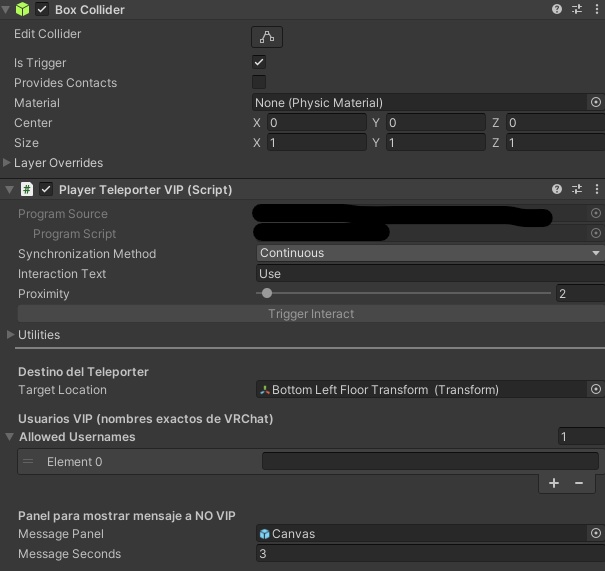
Task: Remove an element from Allowed Usernames list
Action: (x=578, y=483)
